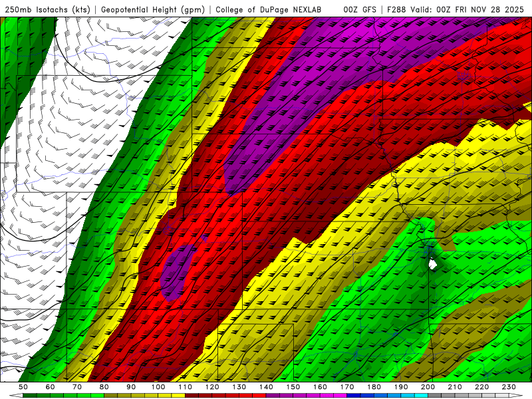Click the 70 label on the color scale
This screenshot has width=532, height=399.
tap(77, 387)
